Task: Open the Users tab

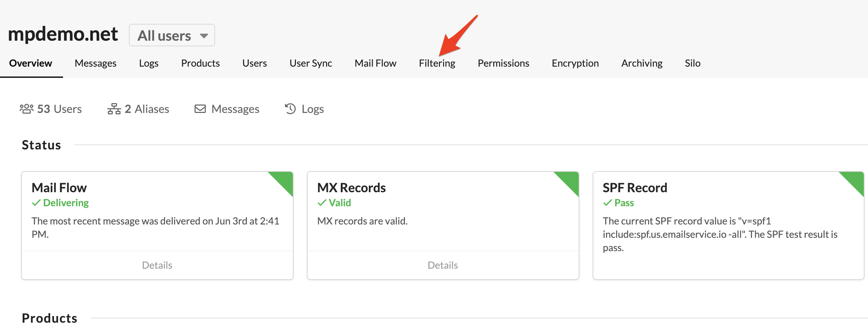Action: (x=255, y=63)
